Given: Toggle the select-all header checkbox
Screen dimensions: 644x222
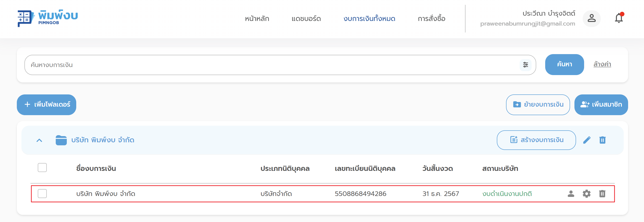Looking at the screenshot, I should pos(42,167).
